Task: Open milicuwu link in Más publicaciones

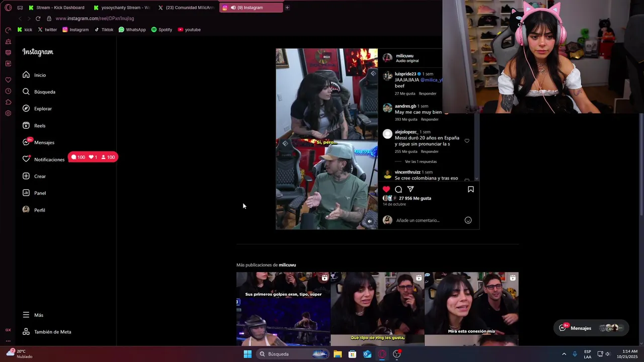Action: pyautogui.click(x=287, y=265)
